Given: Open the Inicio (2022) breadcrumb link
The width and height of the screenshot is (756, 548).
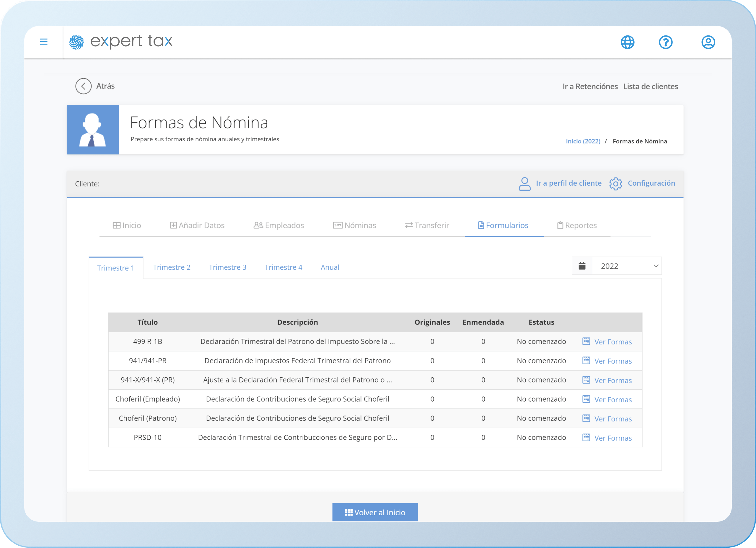Looking at the screenshot, I should point(583,141).
